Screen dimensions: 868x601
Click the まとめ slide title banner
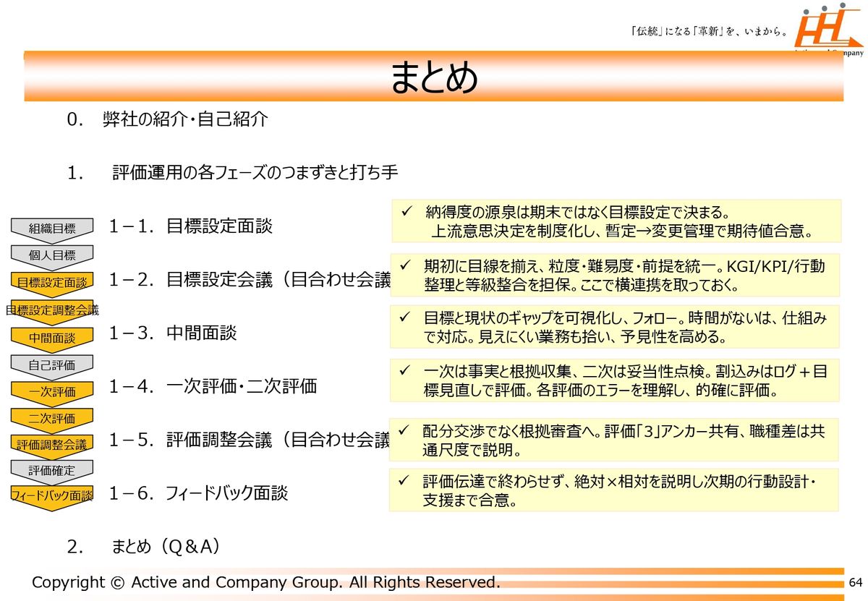click(434, 77)
